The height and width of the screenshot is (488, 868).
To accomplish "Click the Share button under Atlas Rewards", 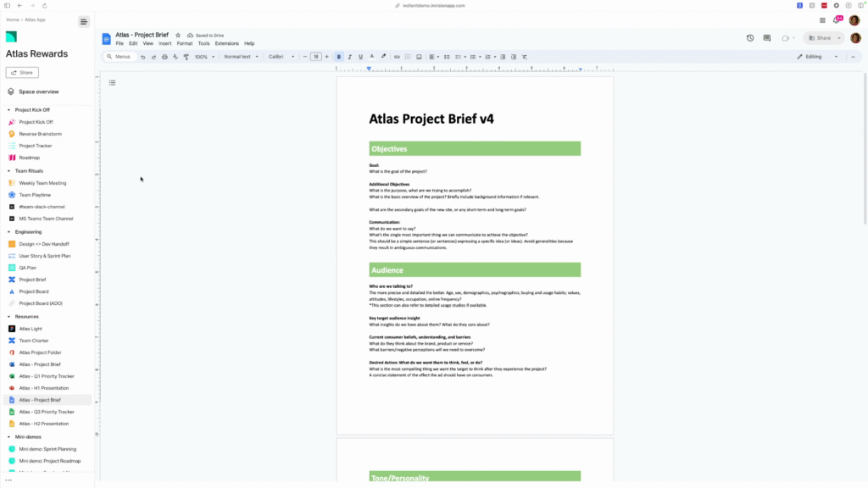I will 22,73.
